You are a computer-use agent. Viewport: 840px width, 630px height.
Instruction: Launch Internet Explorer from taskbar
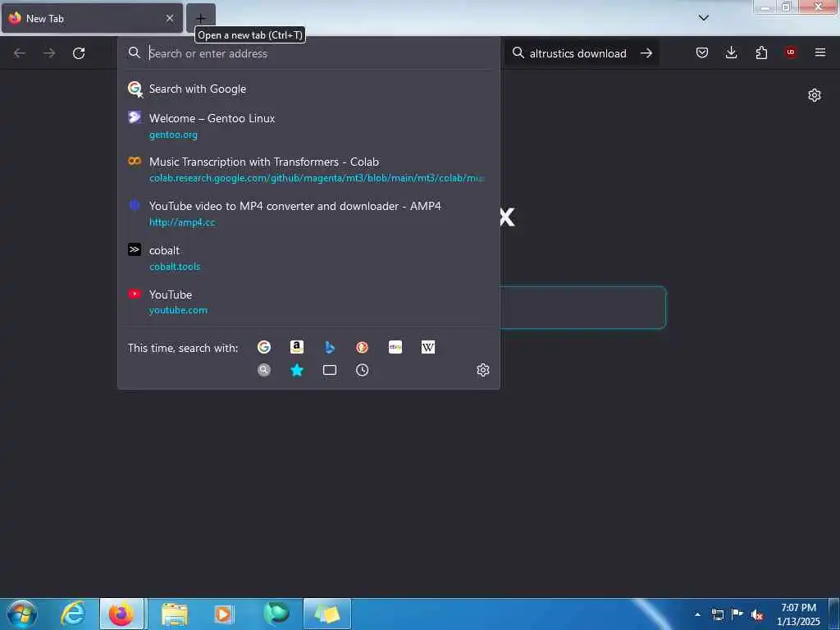(x=73, y=614)
